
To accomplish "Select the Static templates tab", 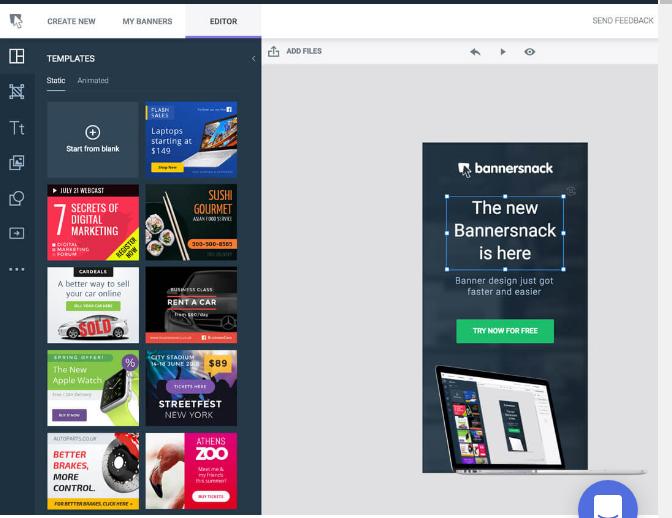I will (x=56, y=80).
